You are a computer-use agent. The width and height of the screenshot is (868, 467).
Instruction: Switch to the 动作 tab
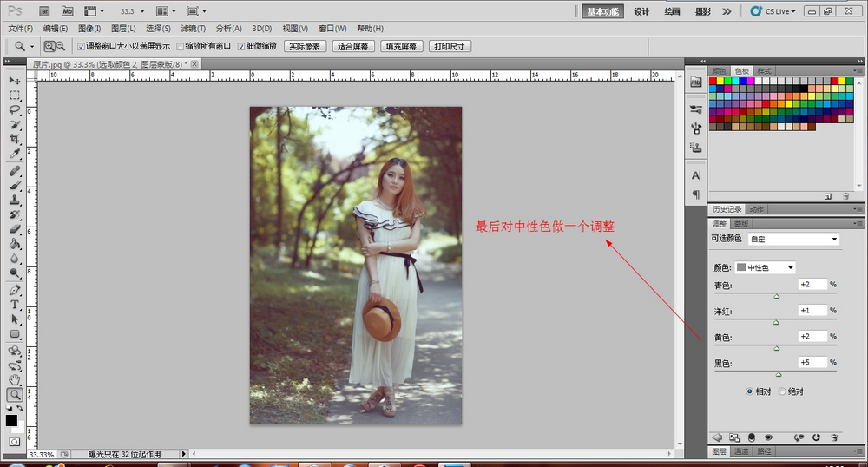coord(756,209)
